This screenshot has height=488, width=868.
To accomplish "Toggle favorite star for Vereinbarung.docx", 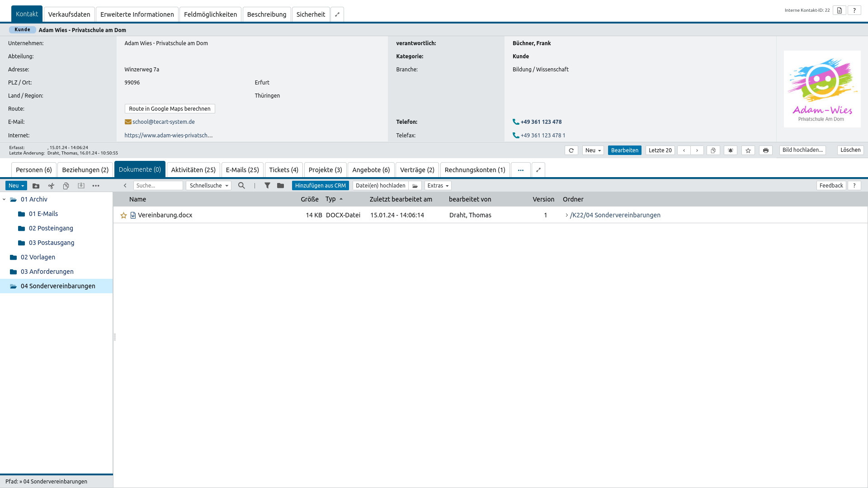I will [123, 216].
